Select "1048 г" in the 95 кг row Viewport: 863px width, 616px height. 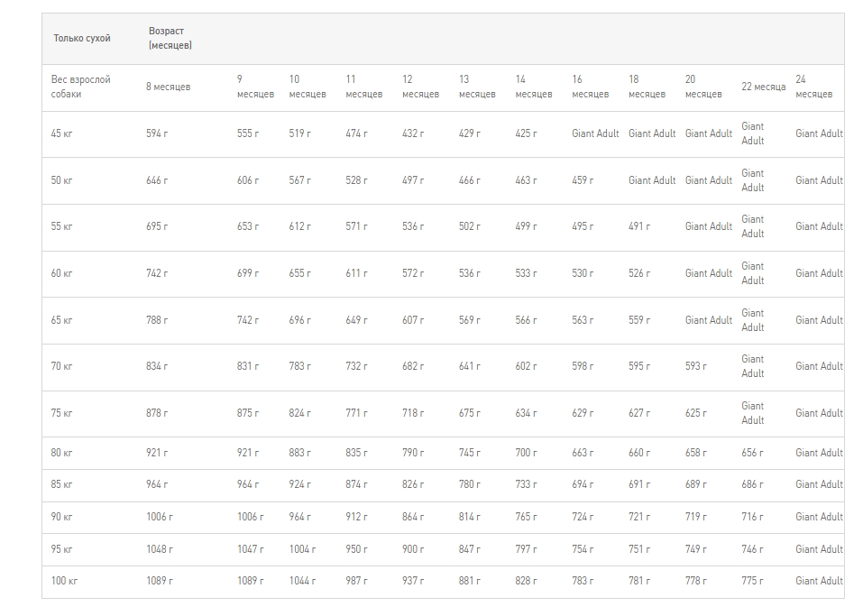160,549
